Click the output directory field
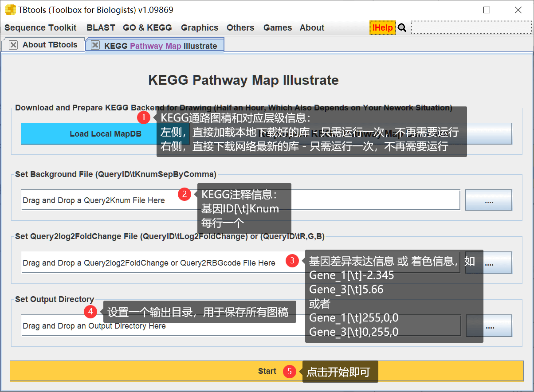 [241, 325]
